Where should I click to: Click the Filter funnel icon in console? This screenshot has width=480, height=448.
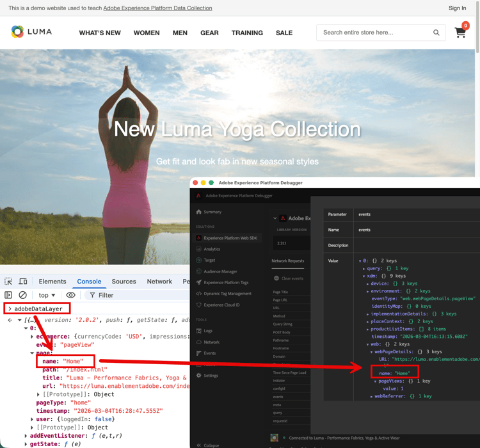[92, 295]
